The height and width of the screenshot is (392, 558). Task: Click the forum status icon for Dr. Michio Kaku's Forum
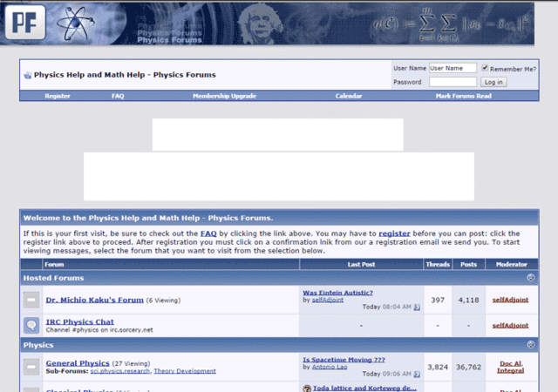click(x=31, y=300)
